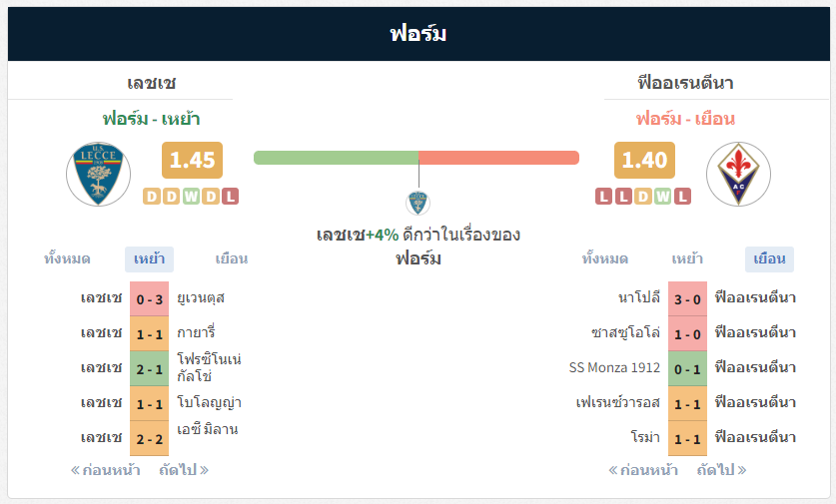Viewport: 836px width, 504px height.
Task: Click Fiorentina's green W form badge
Action: (x=663, y=197)
